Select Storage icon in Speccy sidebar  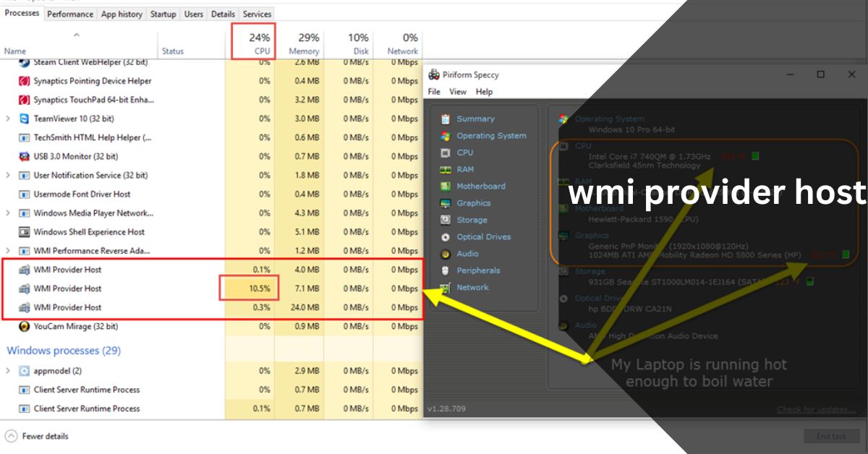pyautogui.click(x=446, y=220)
